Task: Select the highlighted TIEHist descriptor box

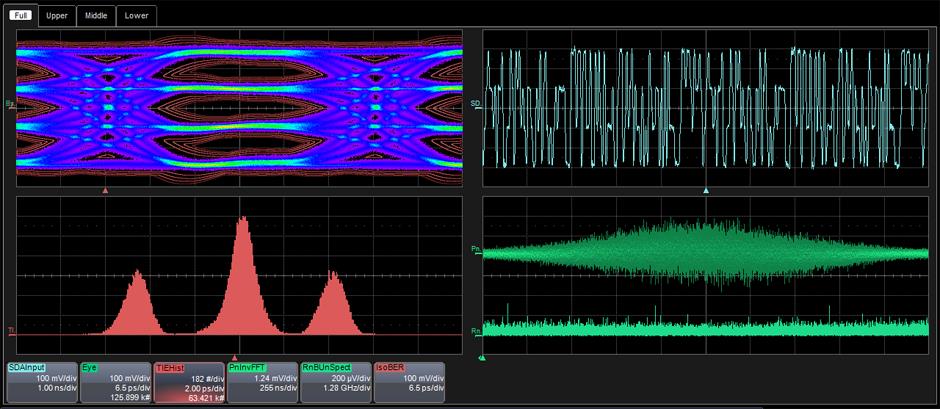Action: (x=188, y=382)
